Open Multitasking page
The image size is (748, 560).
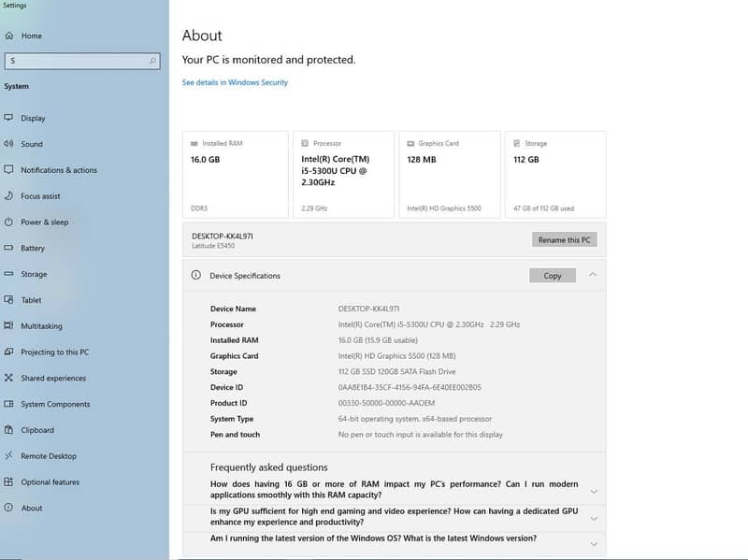coord(41,325)
